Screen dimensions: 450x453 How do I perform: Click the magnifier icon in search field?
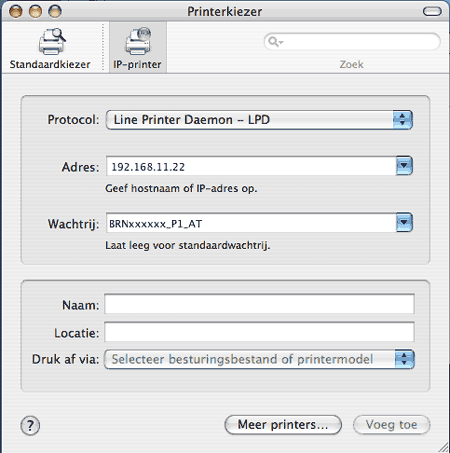[275, 42]
